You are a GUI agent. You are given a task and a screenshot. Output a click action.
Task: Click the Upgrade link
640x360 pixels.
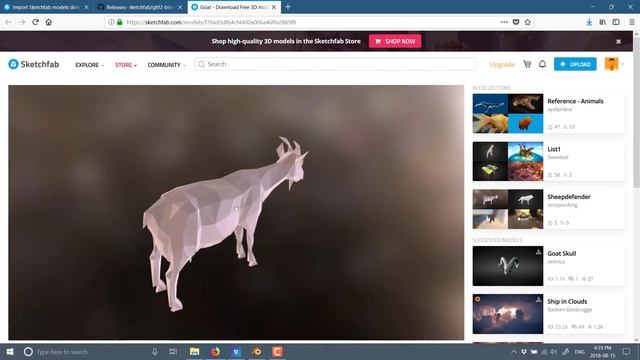tap(502, 64)
